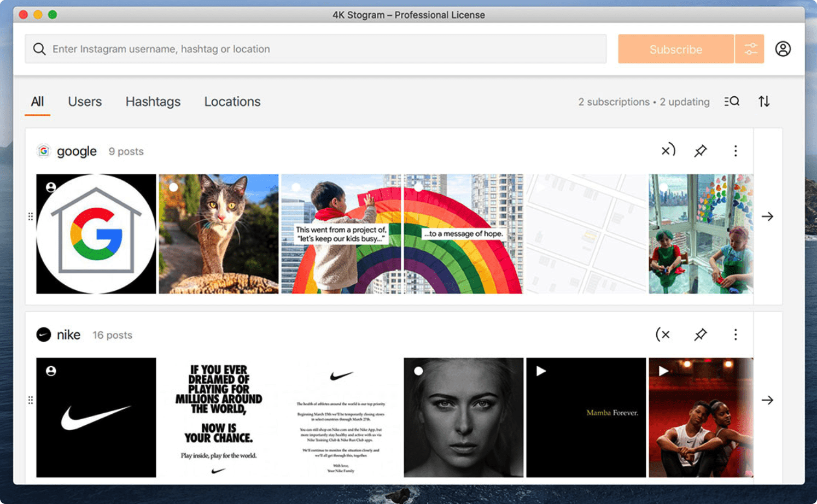Open the 'to a message of hope' thumbnail
The width and height of the screenshot is (817, 504).
[464, 234]
